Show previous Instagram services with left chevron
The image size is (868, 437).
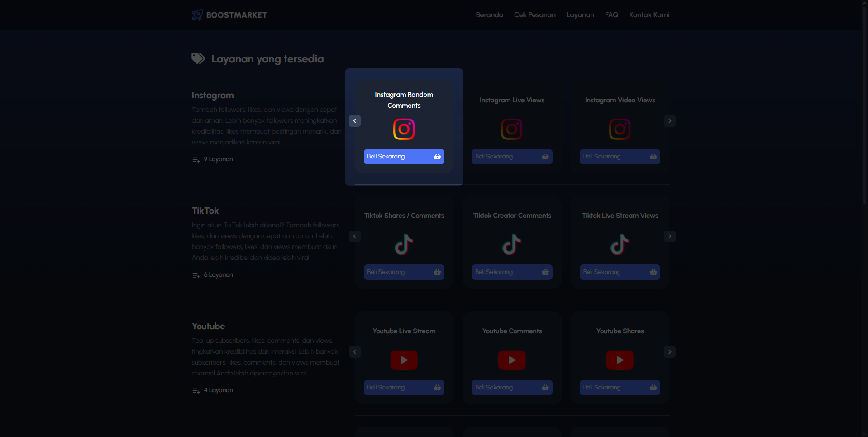tap(355, 121)
